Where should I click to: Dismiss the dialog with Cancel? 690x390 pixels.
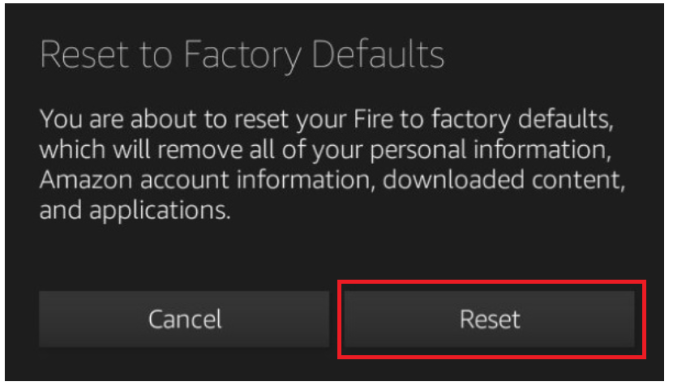(184, 319)
